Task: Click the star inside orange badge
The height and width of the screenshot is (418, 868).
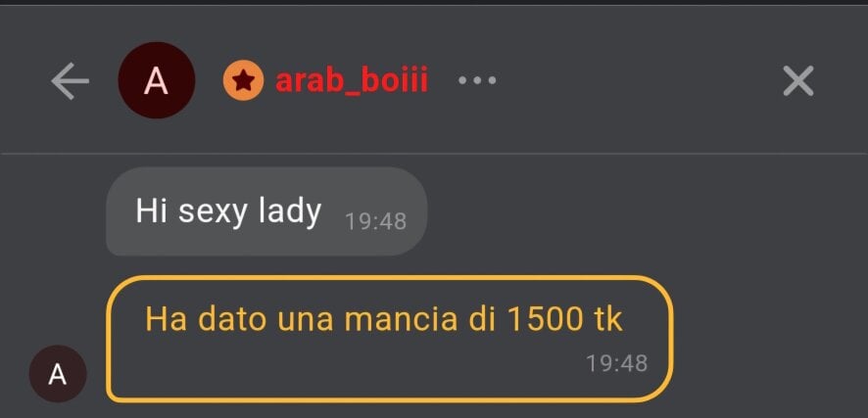Action: [x=244, y=80]
